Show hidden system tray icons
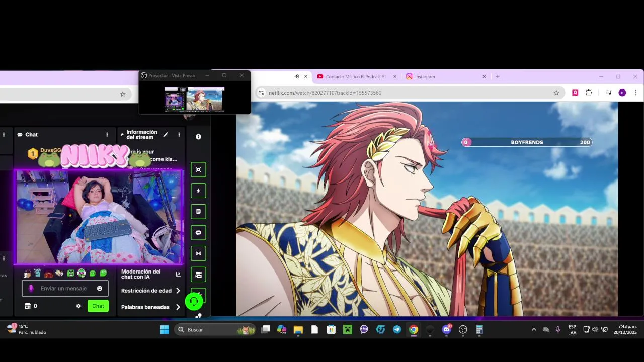Screen dimensions: 644x362 coord(534,330)
